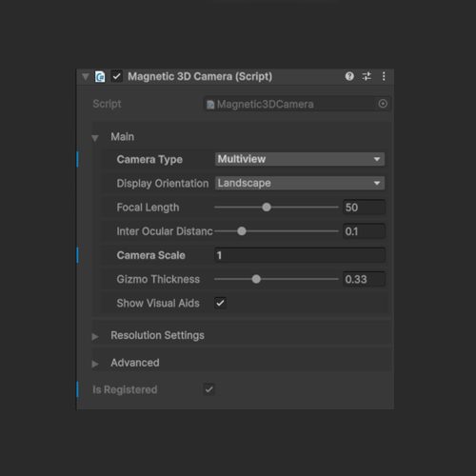The height and width of the screenshot is (476, 476).
Task: Collapse the Main section
Action: [x=95, y=138]
